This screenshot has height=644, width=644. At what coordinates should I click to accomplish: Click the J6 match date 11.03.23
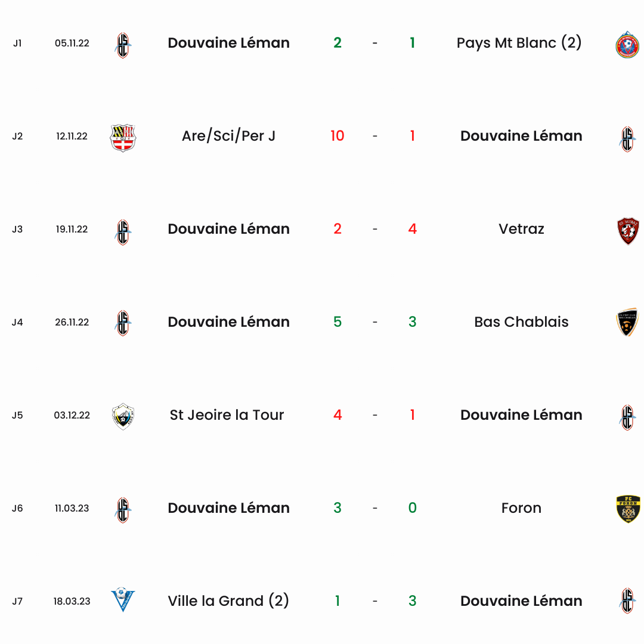pos(72,508)
